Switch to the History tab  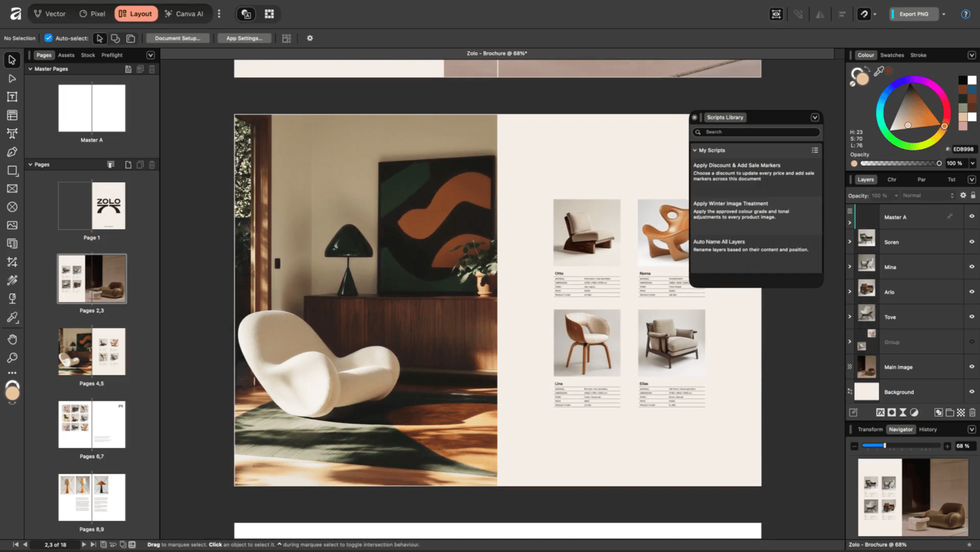coord(928,430)
